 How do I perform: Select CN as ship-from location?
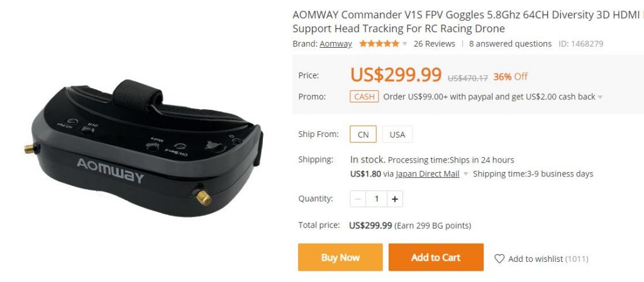(363, 134)
